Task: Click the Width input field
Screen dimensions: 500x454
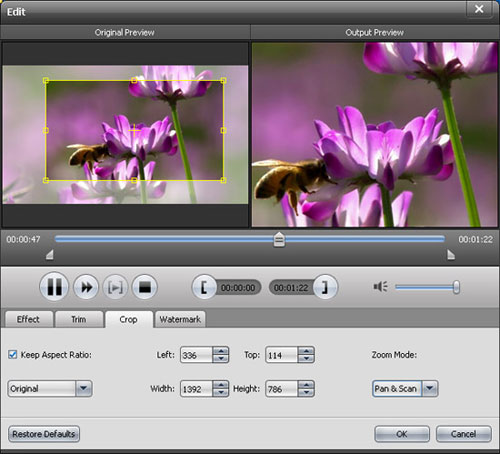Action: pos(196,389)
